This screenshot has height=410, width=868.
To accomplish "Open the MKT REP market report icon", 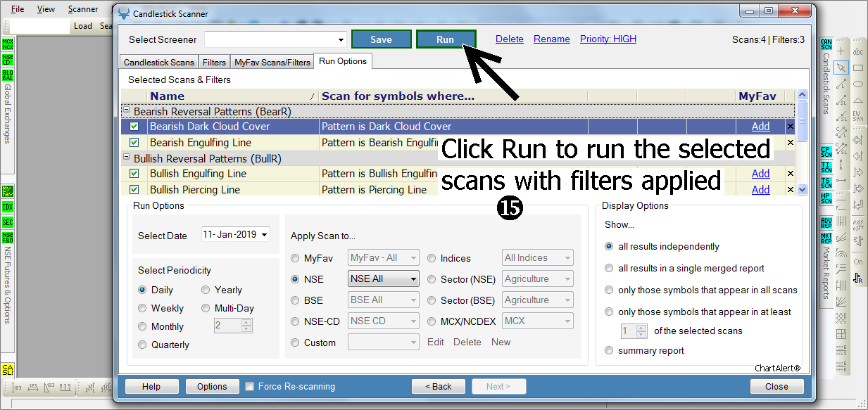I will 826,238.
